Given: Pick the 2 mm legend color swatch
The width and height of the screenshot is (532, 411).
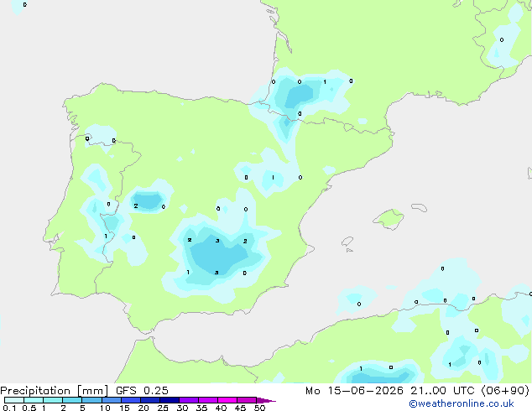Looking at the screenshot, I should tap(72, 400).
